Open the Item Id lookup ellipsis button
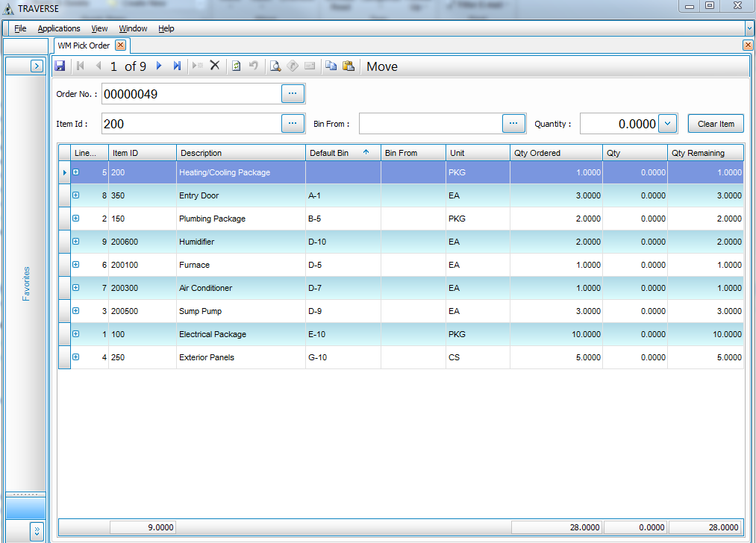The width and height of the screenshot is (756, 543). tap(293, 123)
